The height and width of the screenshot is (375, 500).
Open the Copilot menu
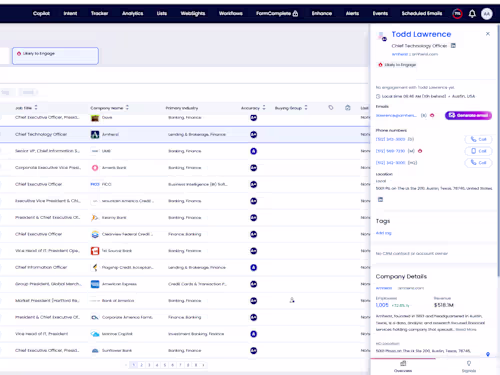click(x=41, y=13)
